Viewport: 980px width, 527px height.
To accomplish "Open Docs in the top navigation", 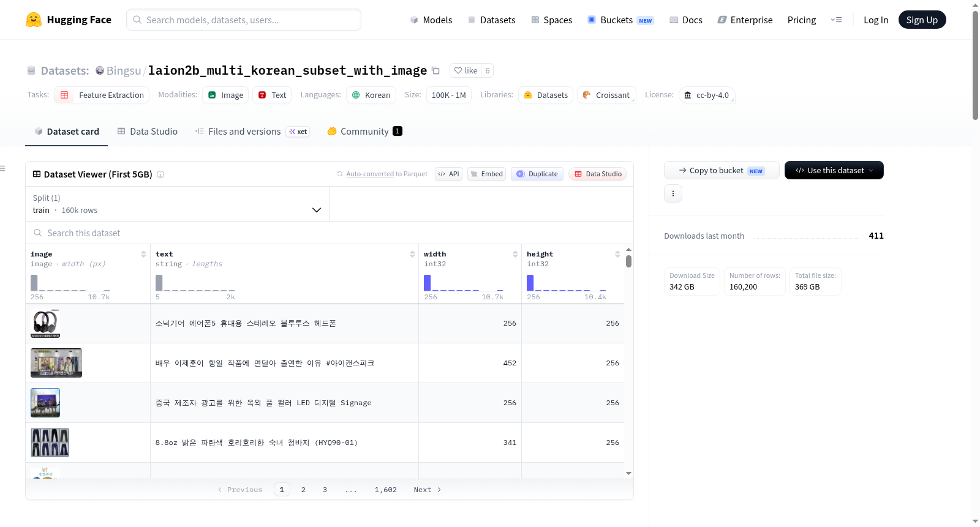I will click(x=686, y=20).
